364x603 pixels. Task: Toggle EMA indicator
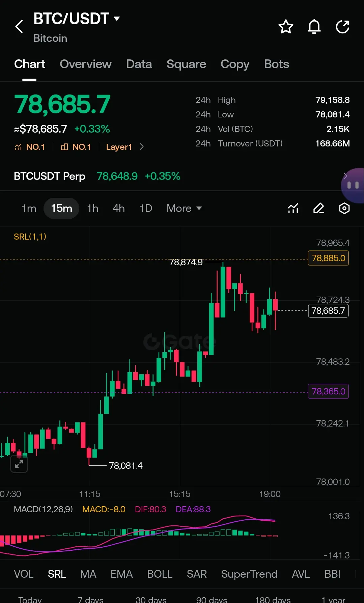pos(121,574)
